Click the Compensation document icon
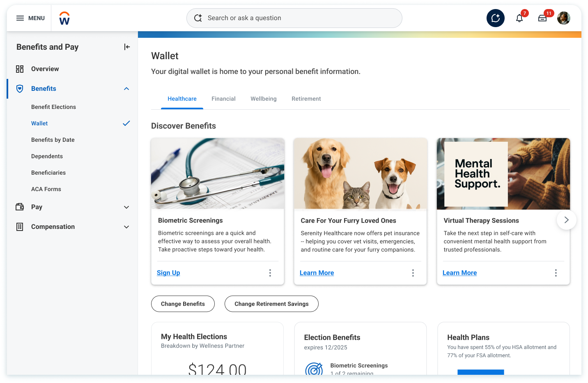The image size is (588, 383). 20,227
